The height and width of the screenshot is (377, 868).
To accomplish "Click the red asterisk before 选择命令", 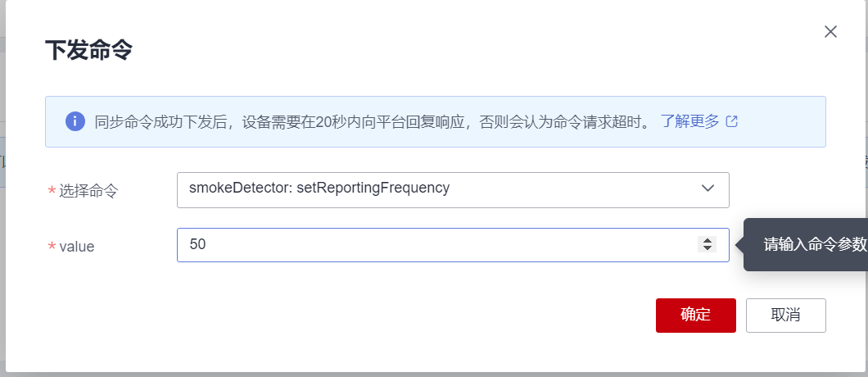I will pyautogui.click(x=52, y=190).
